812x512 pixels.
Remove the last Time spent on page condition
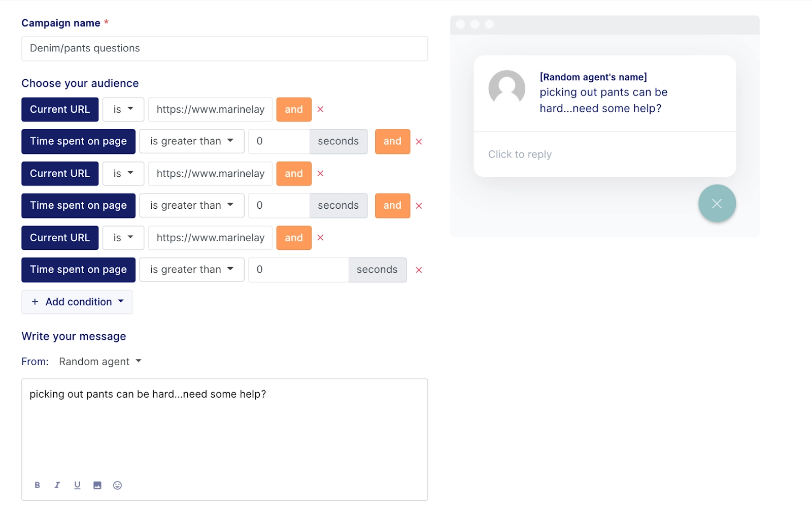(x=419, y=270)
